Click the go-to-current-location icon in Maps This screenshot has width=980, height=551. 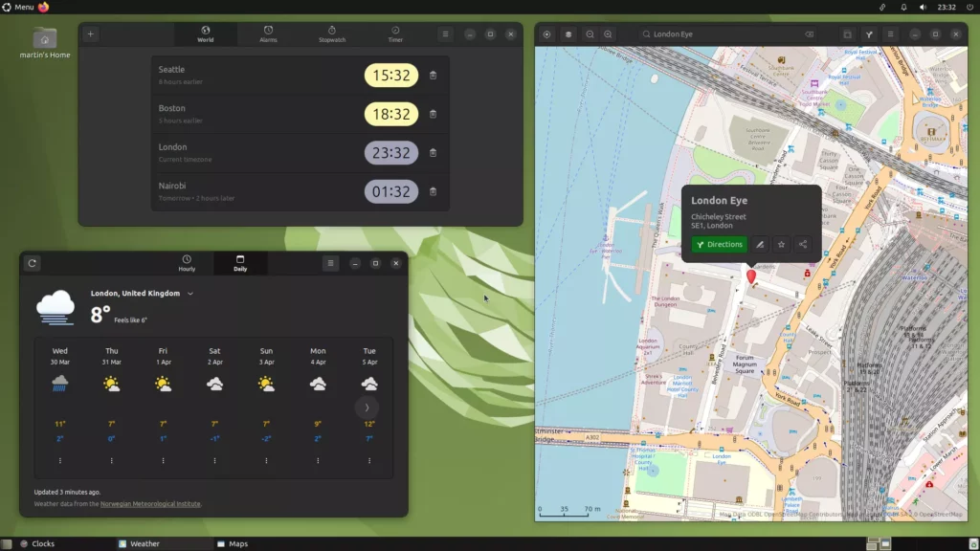(546, 33)
